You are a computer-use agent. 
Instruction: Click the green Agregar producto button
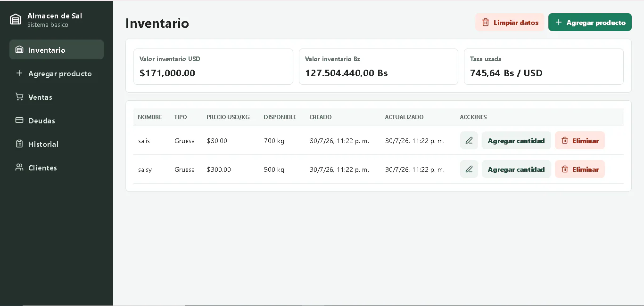point(590,22)
